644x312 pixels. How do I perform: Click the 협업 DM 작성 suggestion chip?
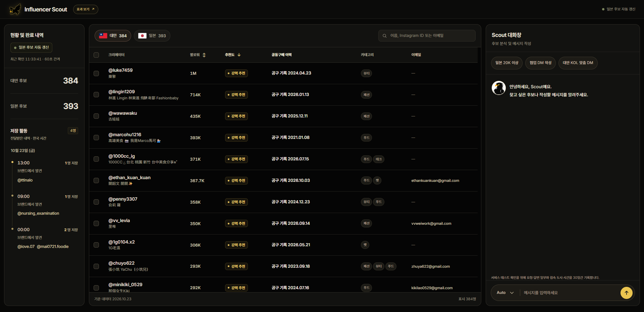point(540,63)
